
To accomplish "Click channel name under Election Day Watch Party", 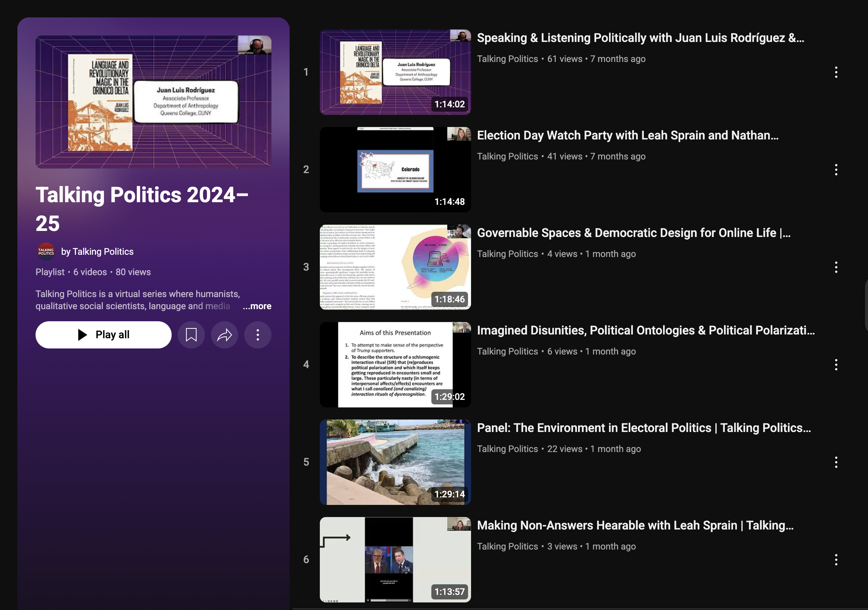I will tap(507, 156).
